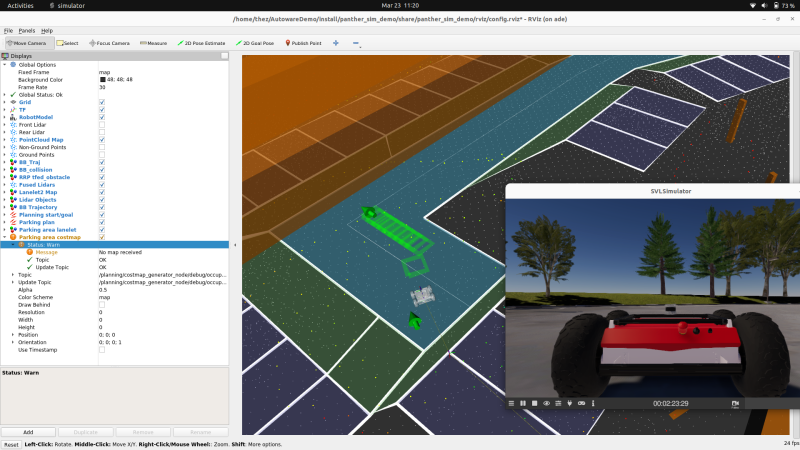
Task: Check the Use Timestamp option
Action: pyautogui.click(x=102, y=350)
